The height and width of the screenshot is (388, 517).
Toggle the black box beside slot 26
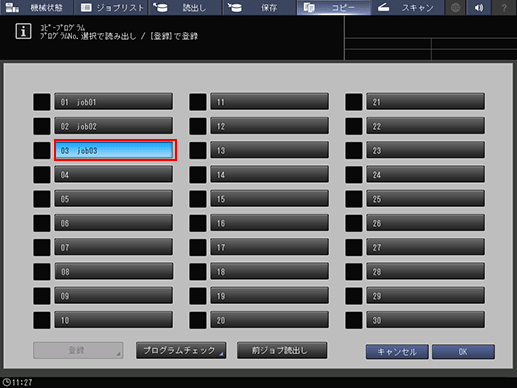(354, 223)
